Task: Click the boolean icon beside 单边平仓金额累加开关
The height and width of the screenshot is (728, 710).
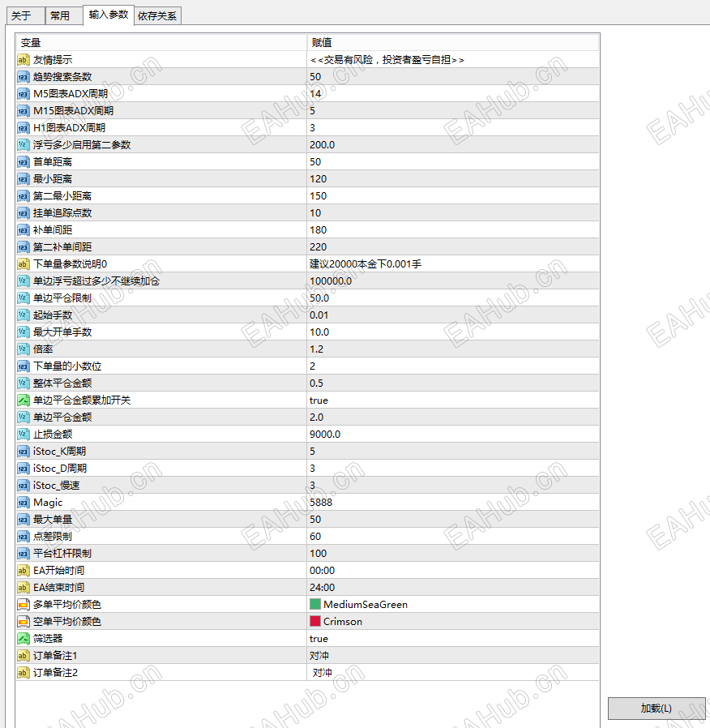Action: pyautogui.click(x=24, y=400)
